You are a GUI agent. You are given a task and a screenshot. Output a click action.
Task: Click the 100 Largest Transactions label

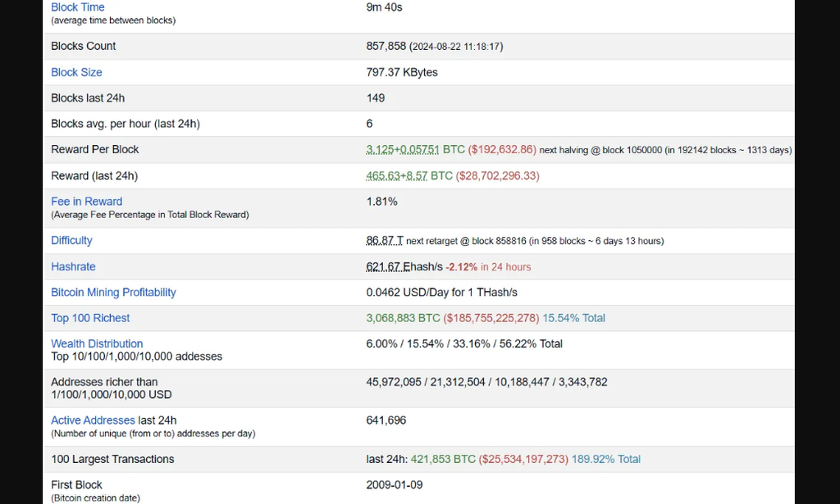pyautogui.click(x=112, y=459)
